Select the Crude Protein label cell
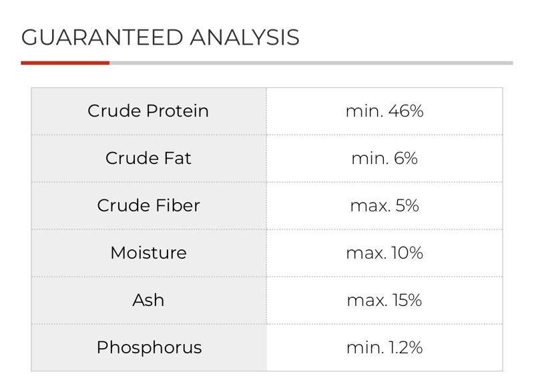This screenshot has height=392, width=534. [x=149, y=111]
